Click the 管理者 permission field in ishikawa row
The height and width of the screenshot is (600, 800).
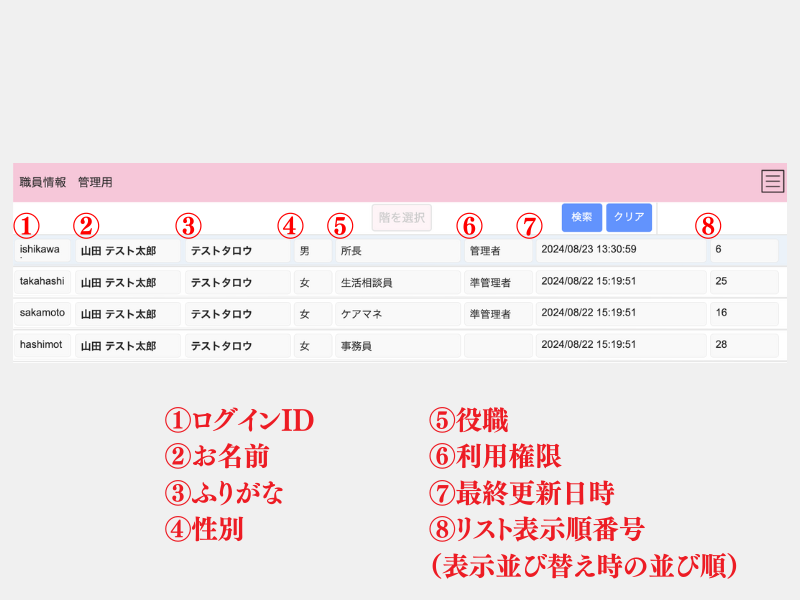point(497,251)
